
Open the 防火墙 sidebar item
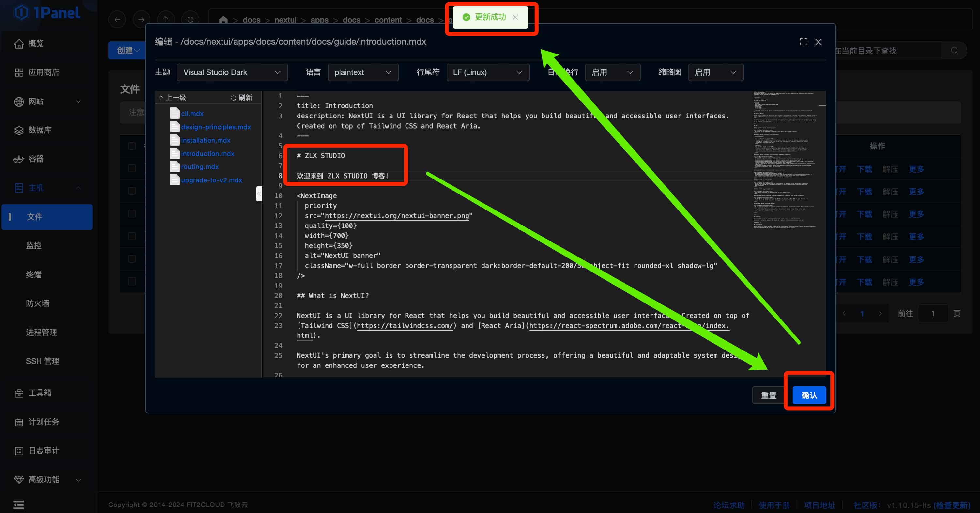[x=38, y=303]
